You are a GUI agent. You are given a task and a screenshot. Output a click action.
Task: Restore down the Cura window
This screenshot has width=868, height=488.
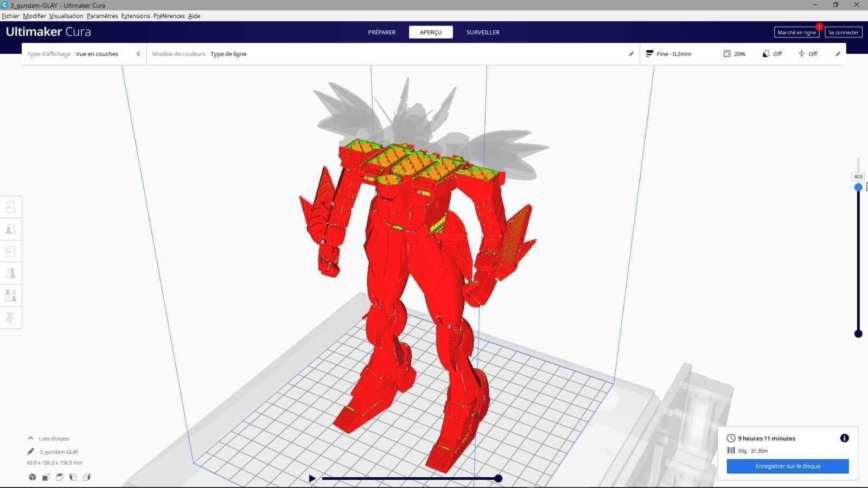click(x=836, y=5)
